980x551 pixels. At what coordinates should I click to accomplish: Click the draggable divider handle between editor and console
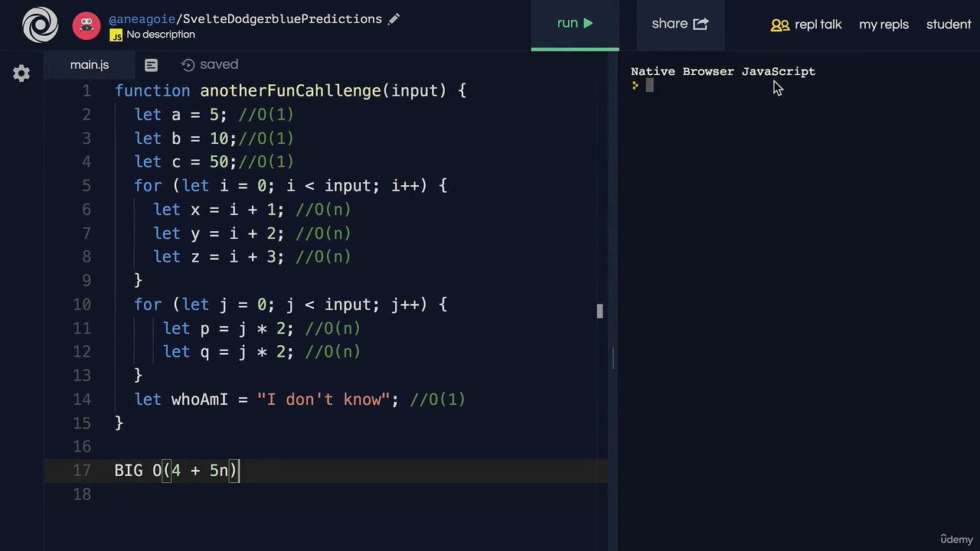(x=613, y=358)
